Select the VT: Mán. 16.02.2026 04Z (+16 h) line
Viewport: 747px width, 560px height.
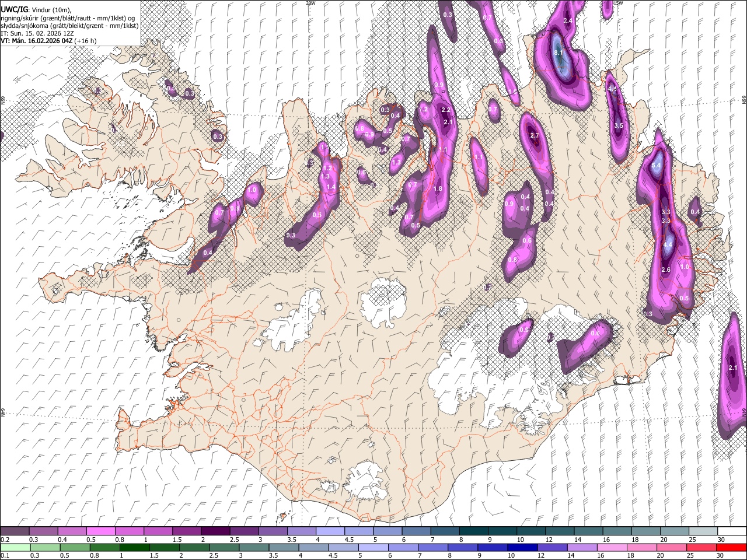pos(48,41)
